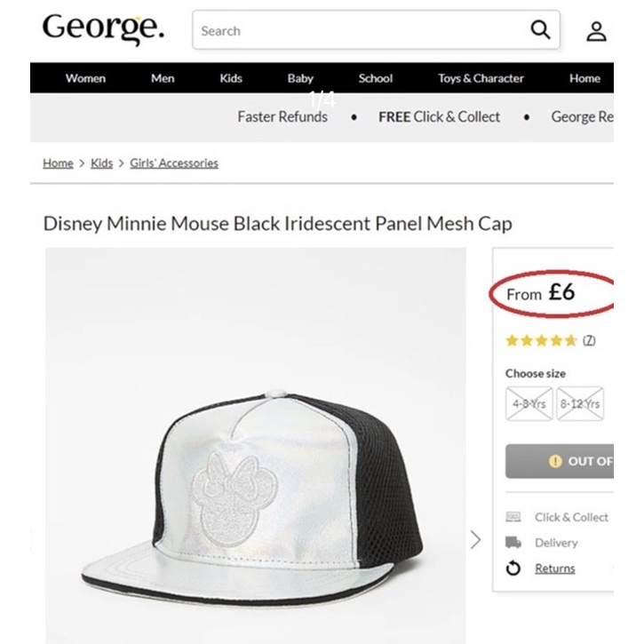This screenshot has height=644, width=644.
Task: Click the Home breadcrumb link
Action: 58,163
